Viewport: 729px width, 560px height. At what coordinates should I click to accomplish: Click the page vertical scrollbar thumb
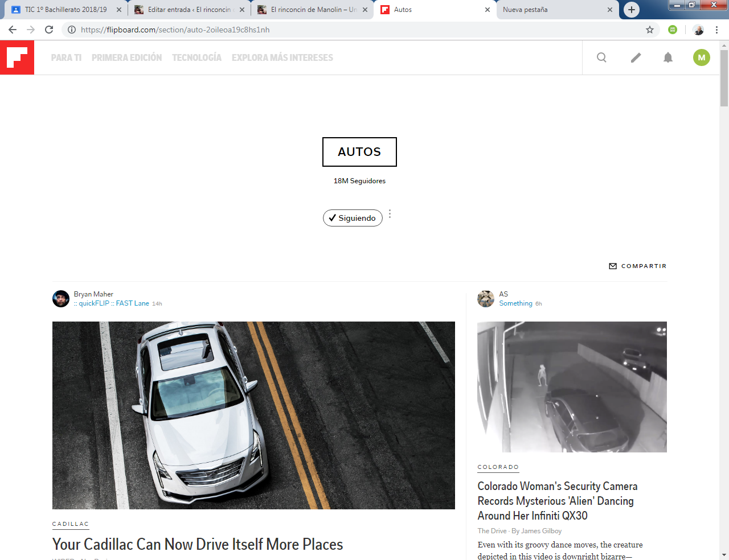724,78
